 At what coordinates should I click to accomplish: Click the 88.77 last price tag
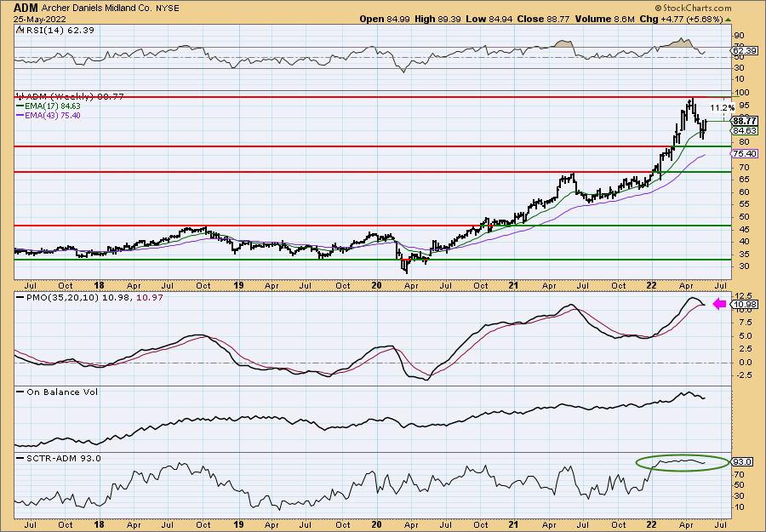(745, 121)
